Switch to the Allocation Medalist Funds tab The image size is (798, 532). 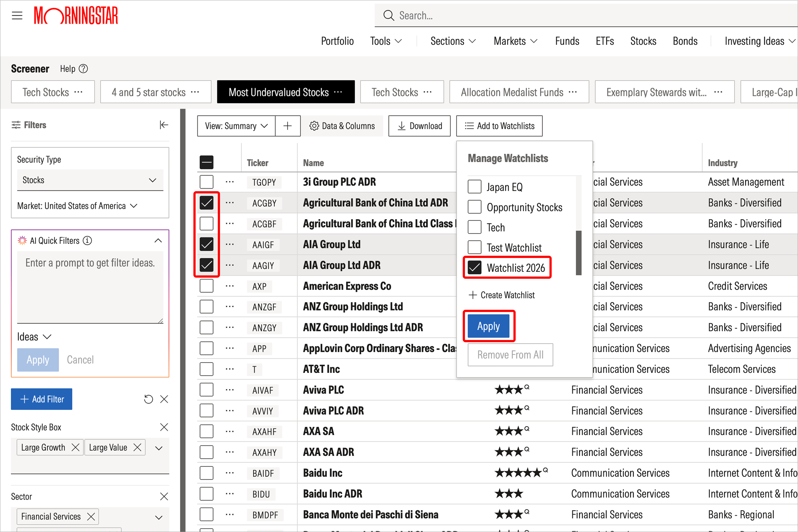[x=519, y=92]
